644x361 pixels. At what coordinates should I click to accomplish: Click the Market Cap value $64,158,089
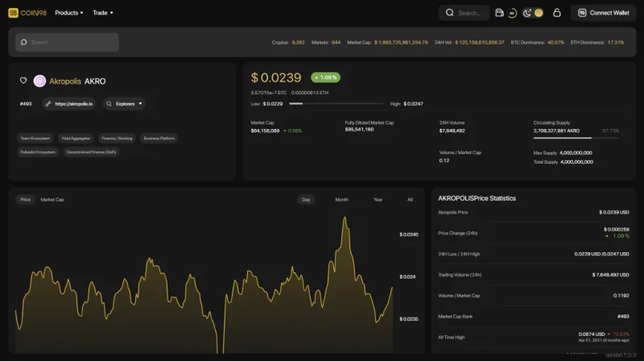tap(266, 131)
